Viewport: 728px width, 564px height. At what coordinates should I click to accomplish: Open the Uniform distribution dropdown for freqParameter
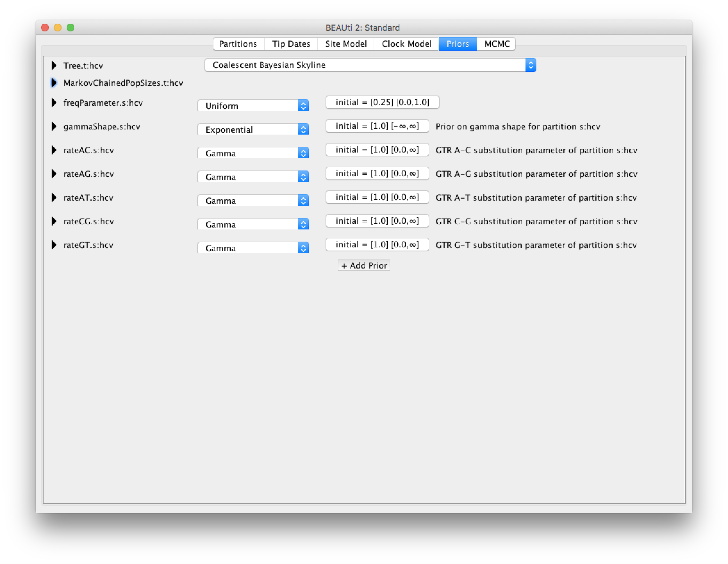click(253, 106)
